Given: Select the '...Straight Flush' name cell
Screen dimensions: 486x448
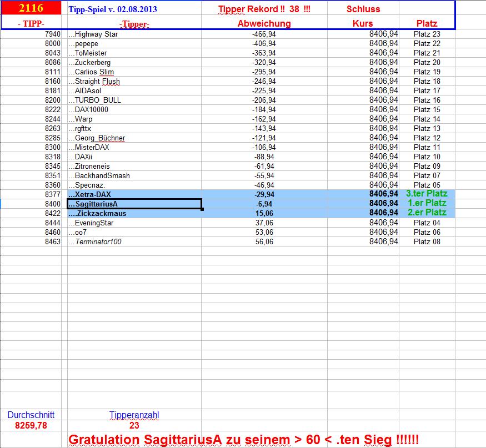Looking at the screenshot, I should (134, 82).
